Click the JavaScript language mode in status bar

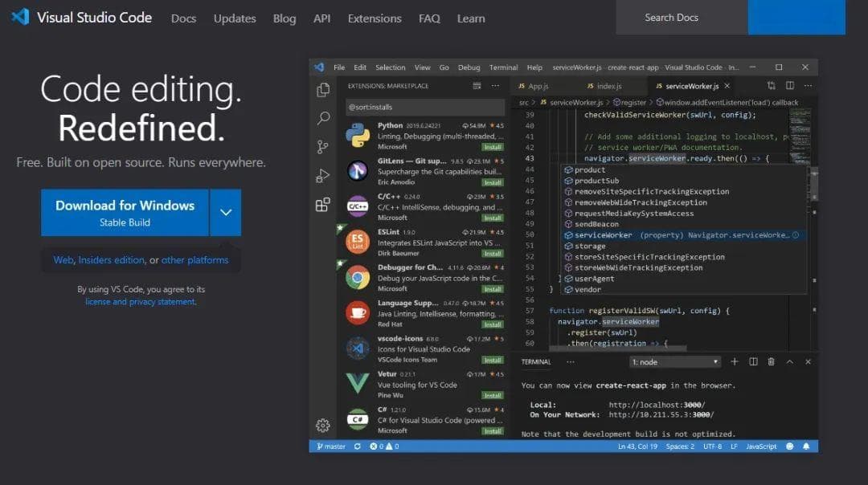[761, 446]
